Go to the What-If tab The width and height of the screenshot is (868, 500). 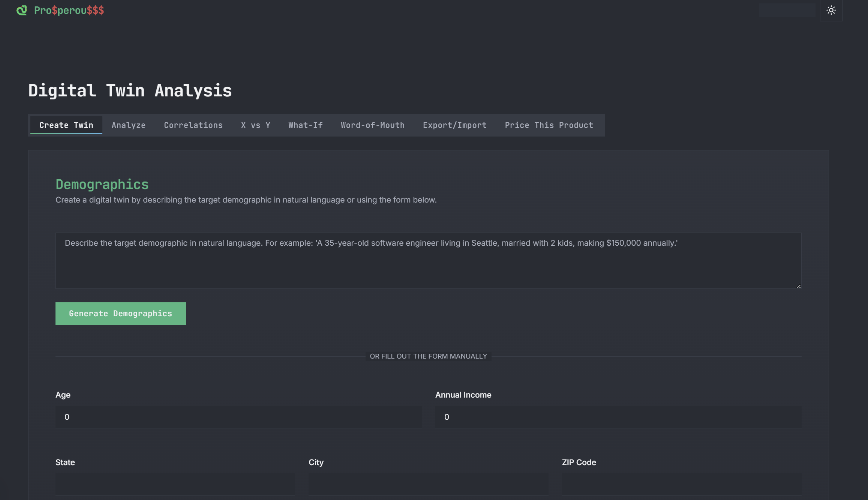pos(305,125)
